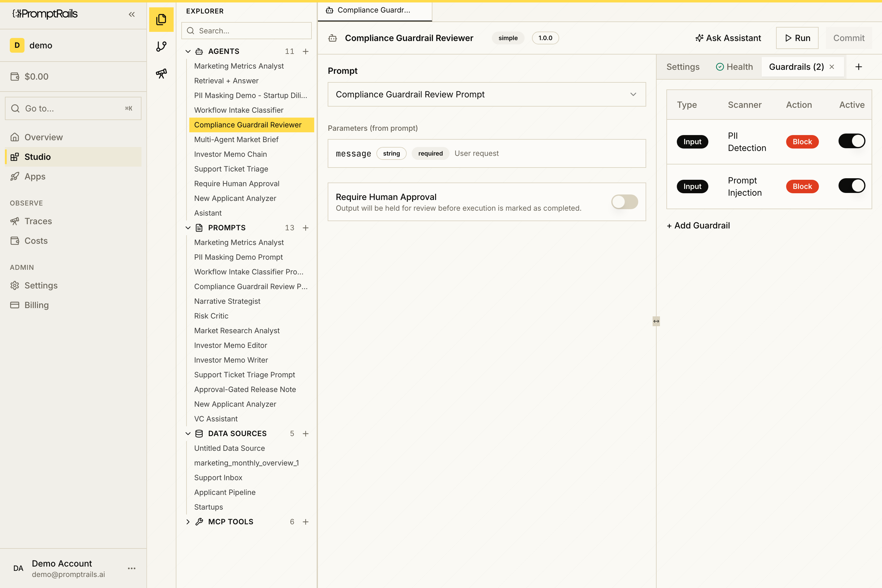This screenshot has height=588, width=882.
Task: Collapse the DATA SOURCES section
Action: (x=188, y=434)
